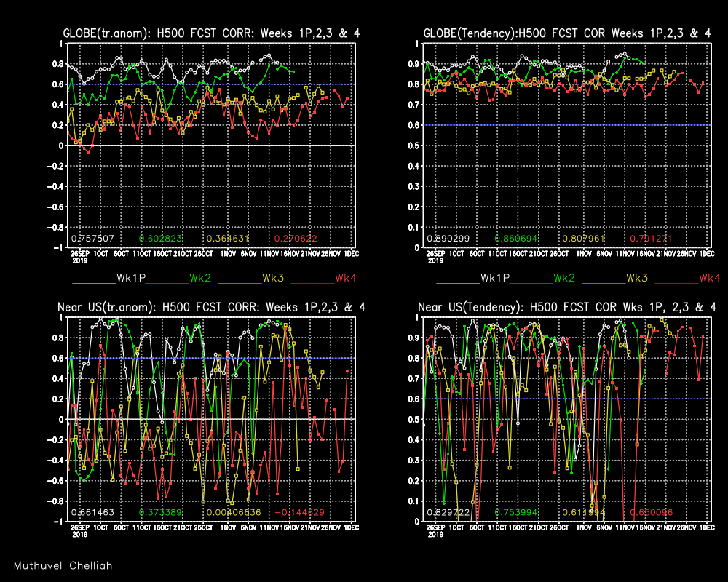The image size is (728, 582).
Task: Click Wk4 label in GLOBE(tr.anom) legend
Action: [x=346, y=278]
